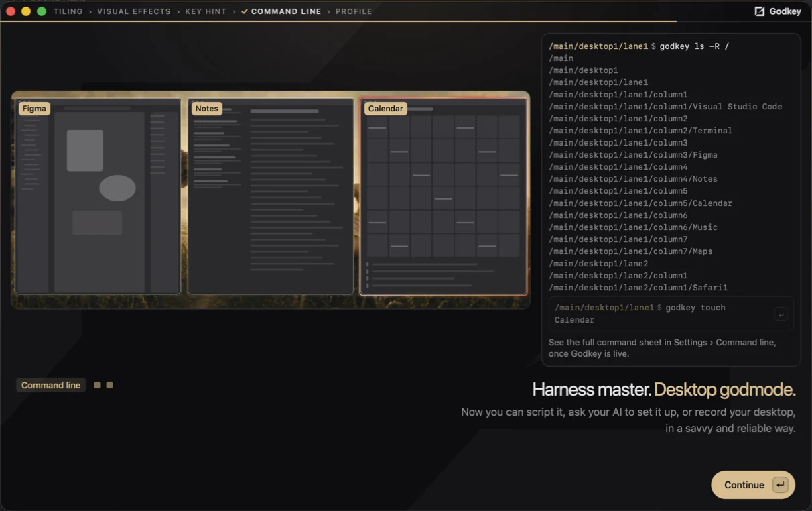This screenshot has height=511, width=812.
Task: Select the Figma window thumbnail
Action: coord(98,196)
